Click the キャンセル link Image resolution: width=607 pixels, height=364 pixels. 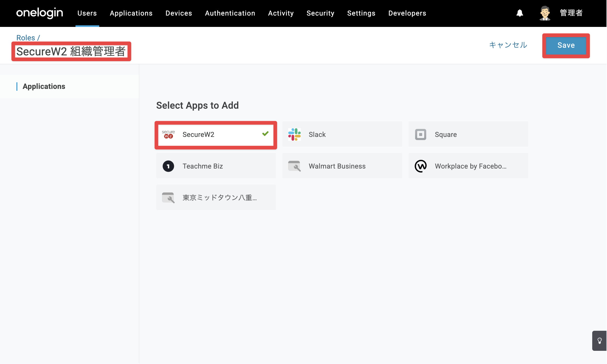pos(508,45)
